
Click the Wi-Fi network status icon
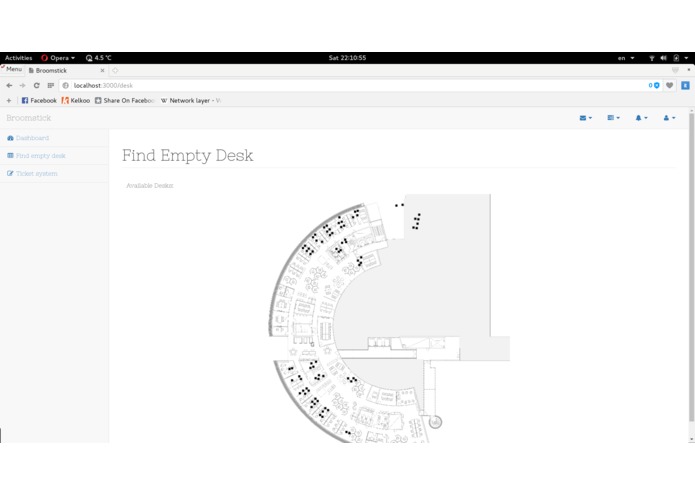652,58
